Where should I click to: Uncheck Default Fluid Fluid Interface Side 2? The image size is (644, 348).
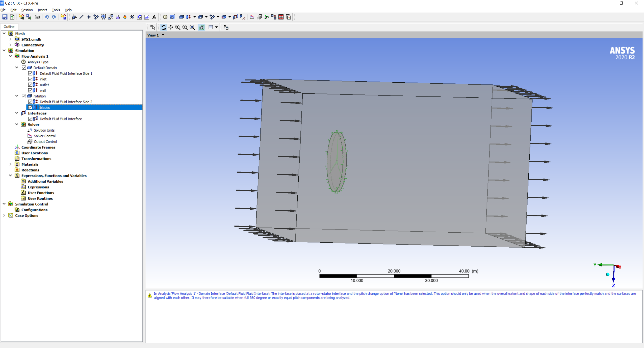[30, 102]
